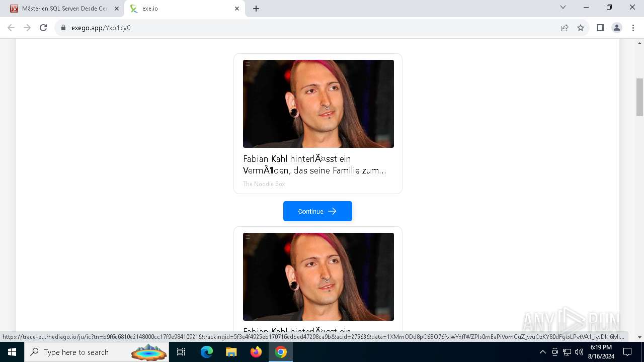Screen dimensions: 644x362
Task: Reload the current page
Action: tap(43, 28)
